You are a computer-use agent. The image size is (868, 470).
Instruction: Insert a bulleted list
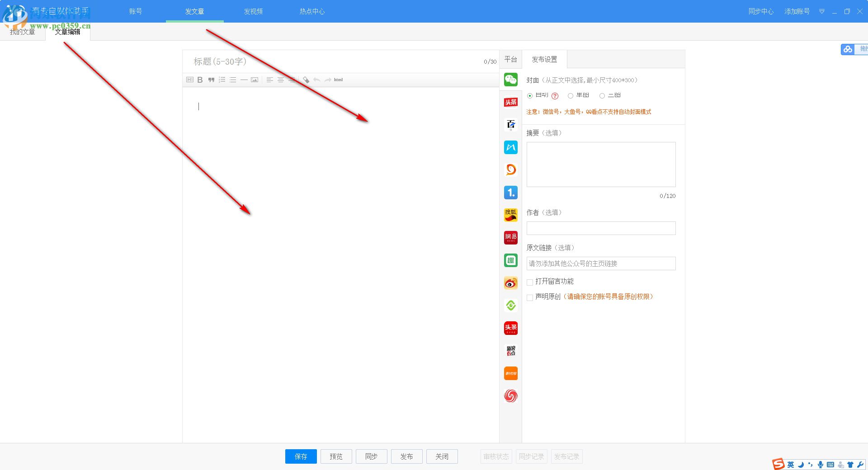(x=233, y=80)
